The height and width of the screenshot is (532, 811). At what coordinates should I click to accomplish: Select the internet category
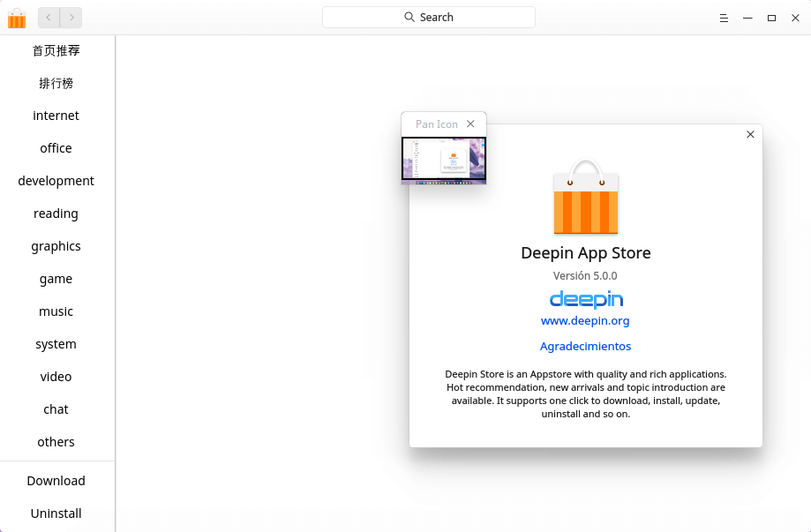(56, 116)
